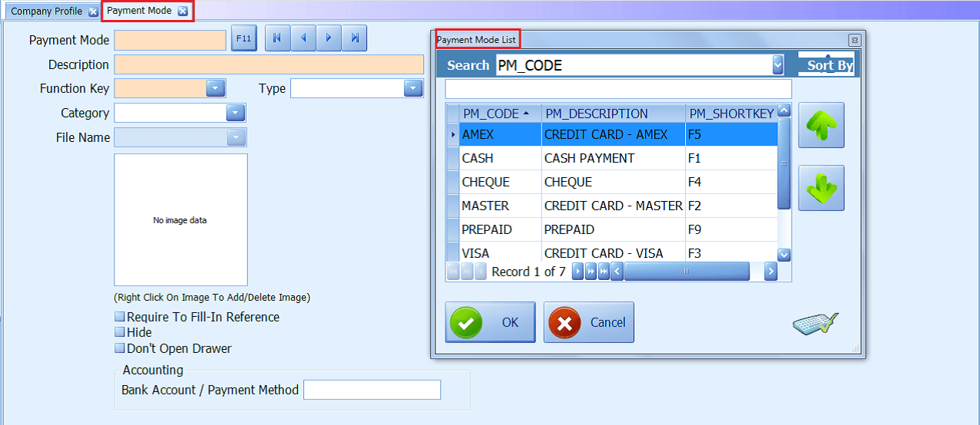Enable Require To Fill-In Reference

click(119, 317)
